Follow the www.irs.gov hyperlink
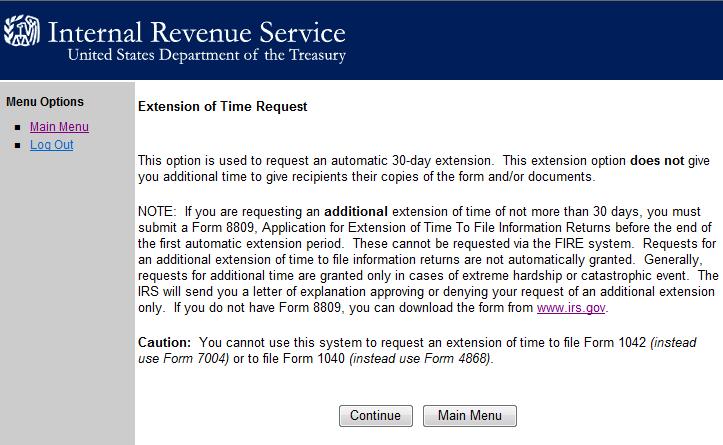 (571, 308)
